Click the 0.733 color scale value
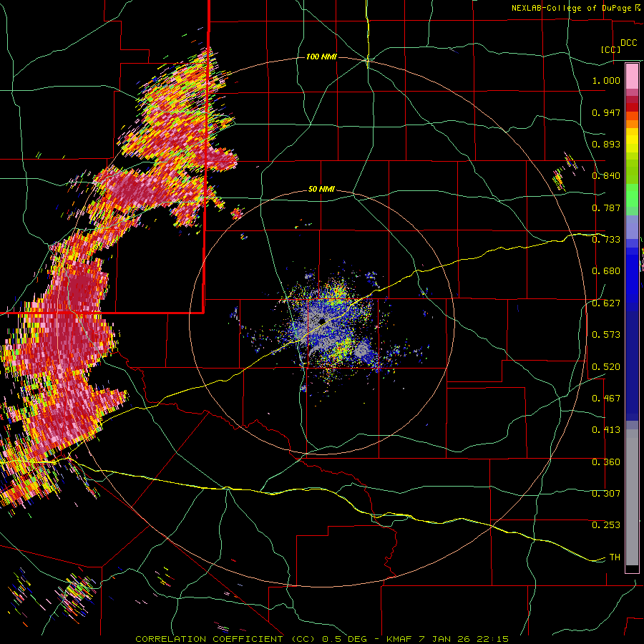 point(606,240)
